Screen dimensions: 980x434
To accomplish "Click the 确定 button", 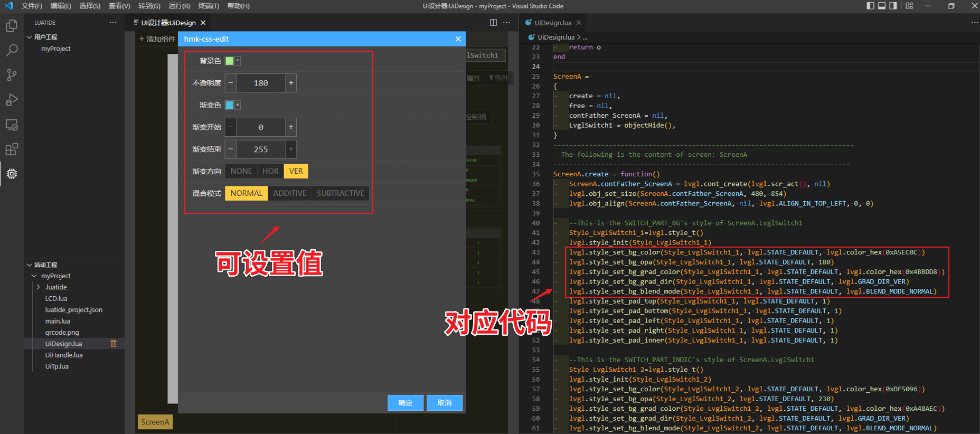I will point(406,403).
